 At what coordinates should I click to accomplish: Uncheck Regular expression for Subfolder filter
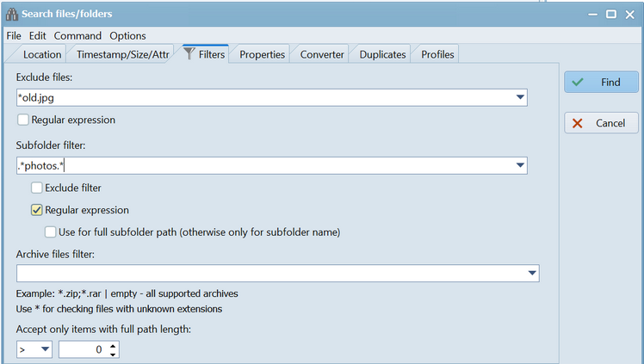tap(37, 209)
